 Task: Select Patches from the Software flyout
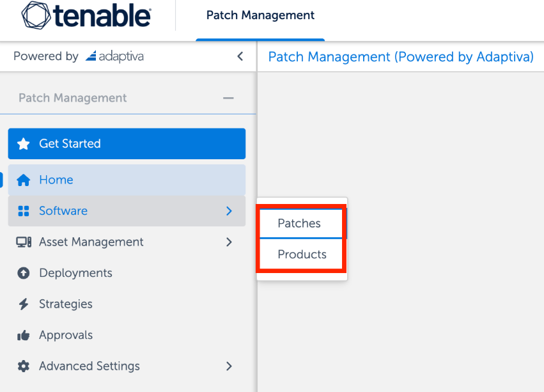tap(299, 223)
